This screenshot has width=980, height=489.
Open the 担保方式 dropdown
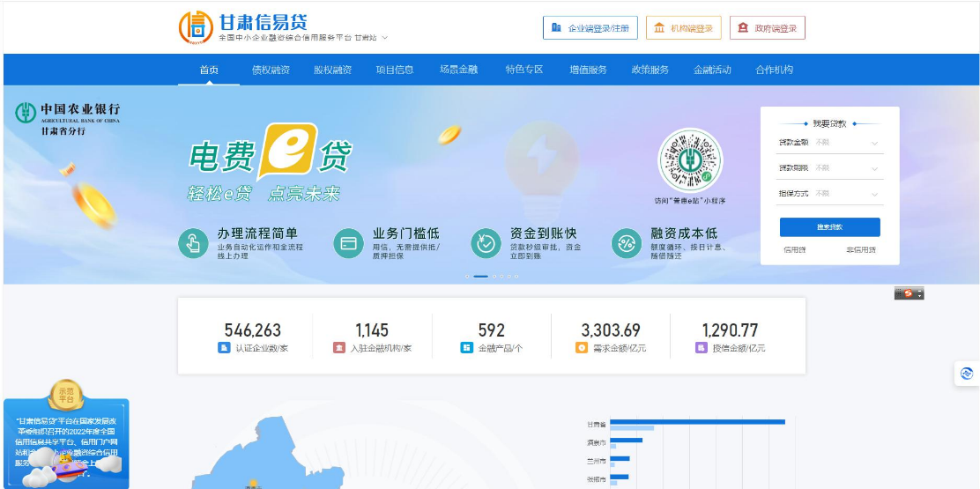pyautogui.click(x=829, y=194)
